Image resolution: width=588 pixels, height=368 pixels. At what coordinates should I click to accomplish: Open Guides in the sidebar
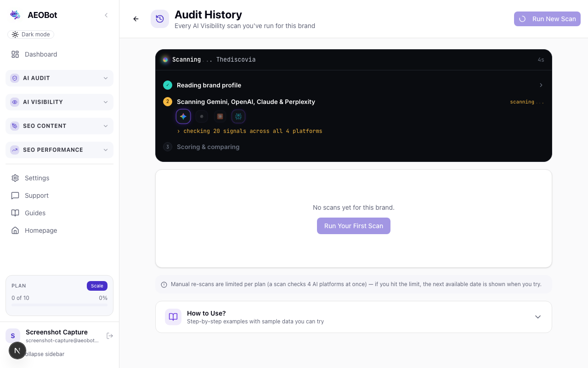pyautogui.click(x=59, y=213)
